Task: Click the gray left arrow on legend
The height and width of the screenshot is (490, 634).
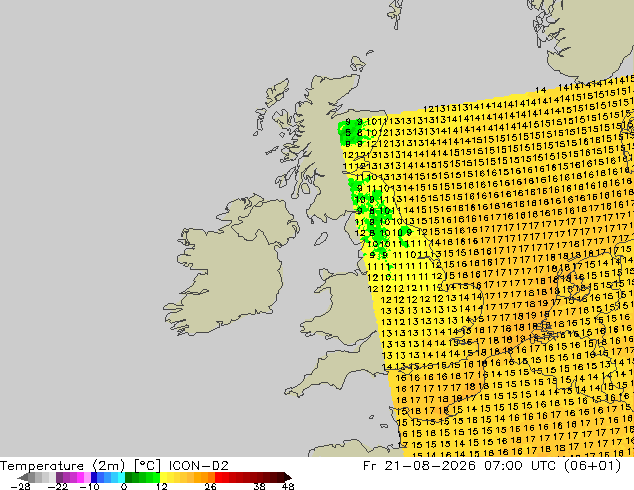Action: [23, 477]
